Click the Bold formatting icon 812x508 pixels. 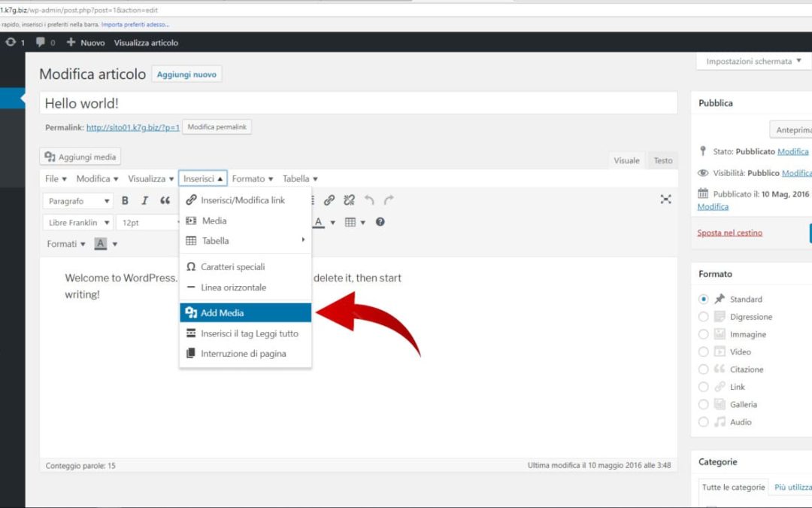(126, 201)
